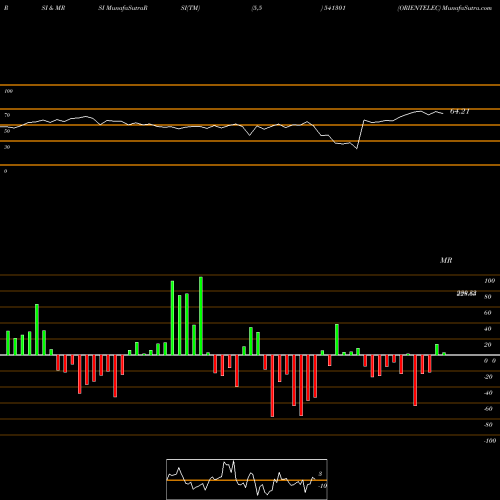Select the 50 level label on RSI scale
The image size is (500, 500).
point(7,131)
